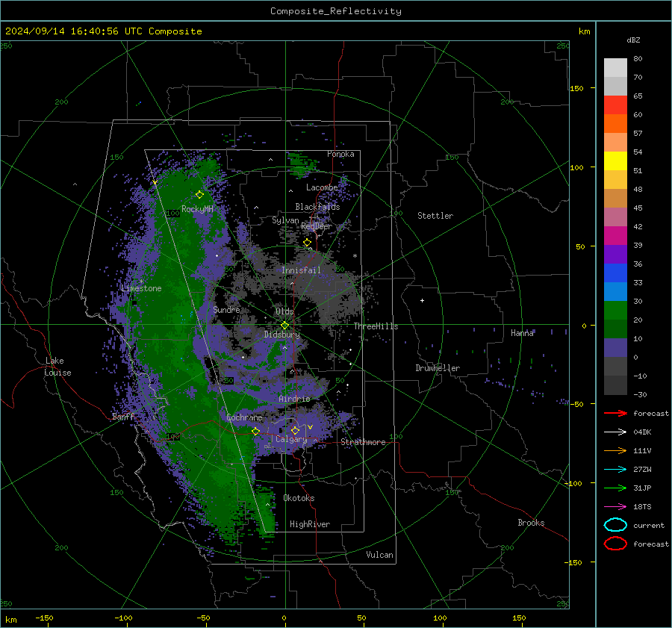Click the RockyMH label
The image size is (672, 628).
click(197, 209)
